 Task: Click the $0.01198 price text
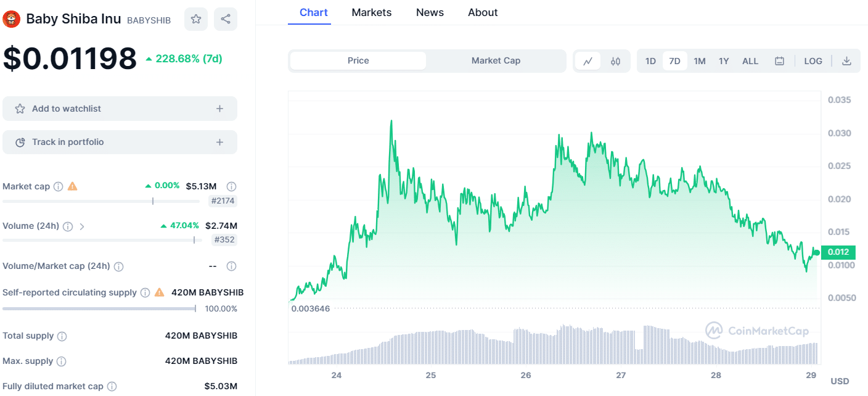click(70, 59)
